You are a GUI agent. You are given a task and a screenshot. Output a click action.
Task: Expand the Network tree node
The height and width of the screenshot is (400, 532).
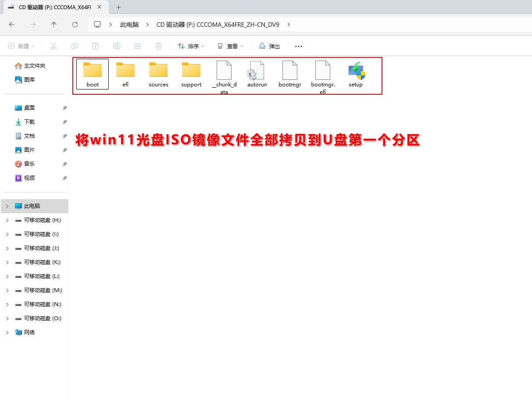tap(7, 332)
